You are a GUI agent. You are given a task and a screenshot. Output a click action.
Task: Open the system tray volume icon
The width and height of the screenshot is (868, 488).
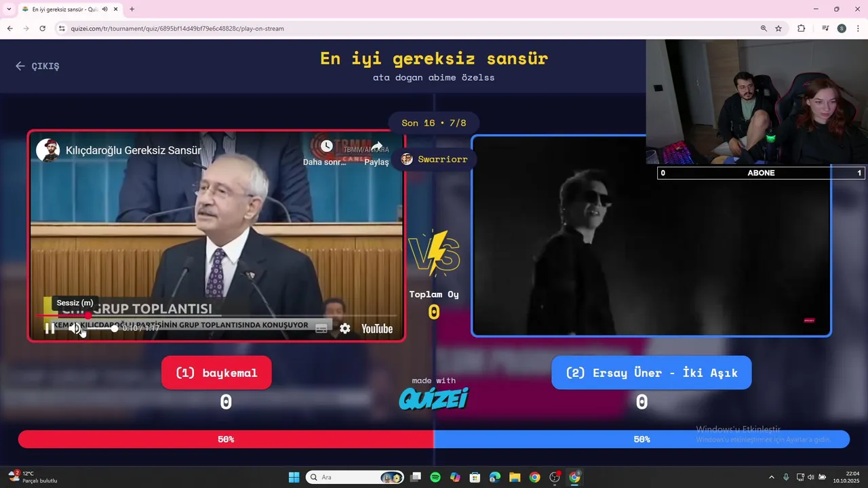coord(811,477)
